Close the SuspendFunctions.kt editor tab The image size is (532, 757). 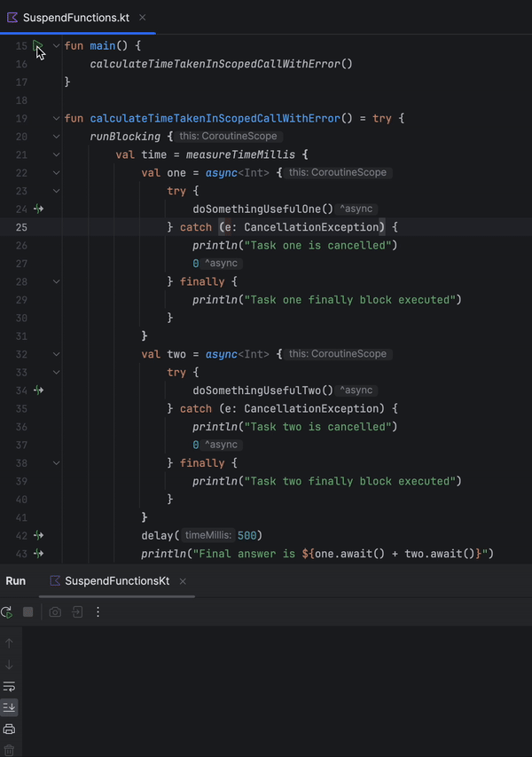(x=143, y=17)
